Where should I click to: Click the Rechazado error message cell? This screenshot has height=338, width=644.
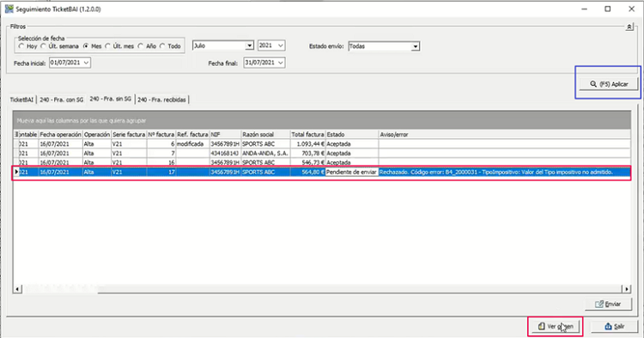504,172
